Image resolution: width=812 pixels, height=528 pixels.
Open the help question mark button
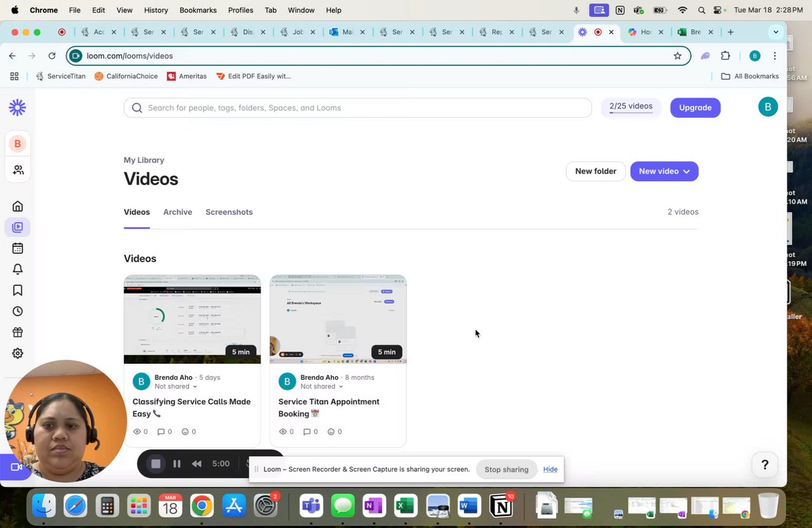tap(764, 465)
